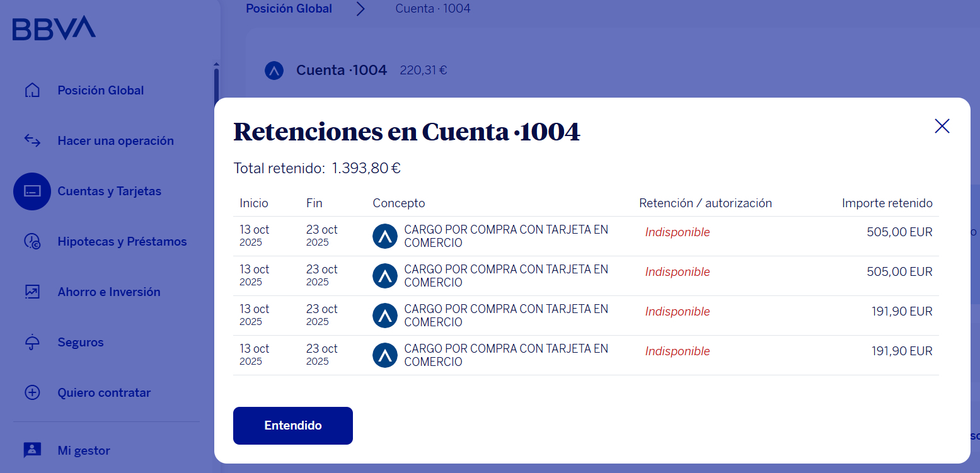Screen dimensions: 980x473
Task: Click account icon beside Cuenta ·1004 header
Action: tap(274, 71)
